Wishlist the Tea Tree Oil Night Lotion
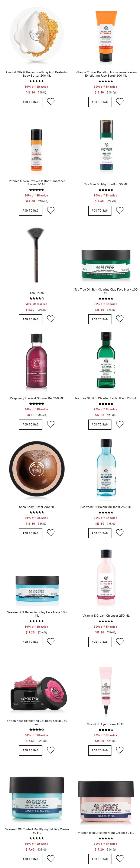 [x=120, y=210]
